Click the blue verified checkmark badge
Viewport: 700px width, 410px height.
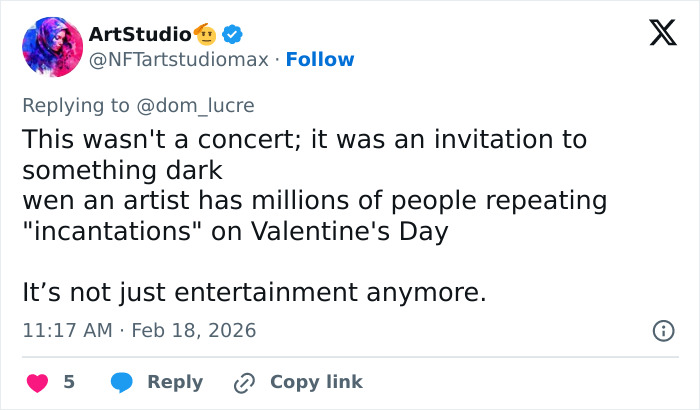(x=233, y=34)
